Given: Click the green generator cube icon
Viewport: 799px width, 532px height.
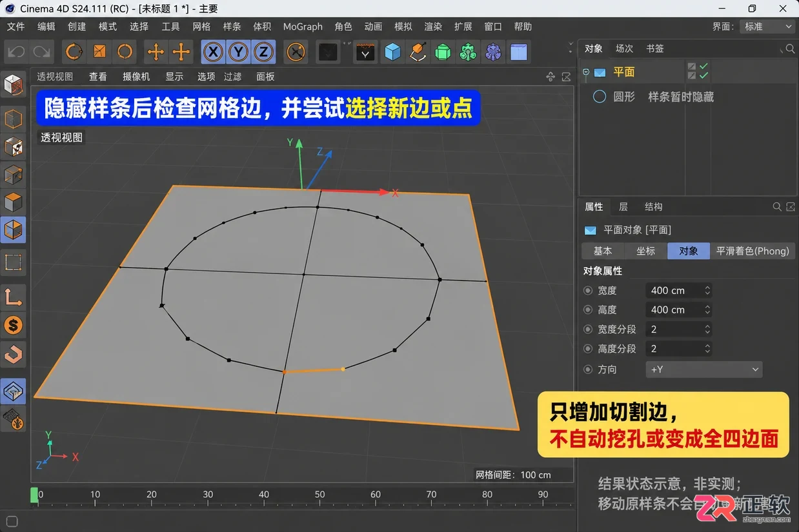Looking at the screenshot, I should 443,52.
